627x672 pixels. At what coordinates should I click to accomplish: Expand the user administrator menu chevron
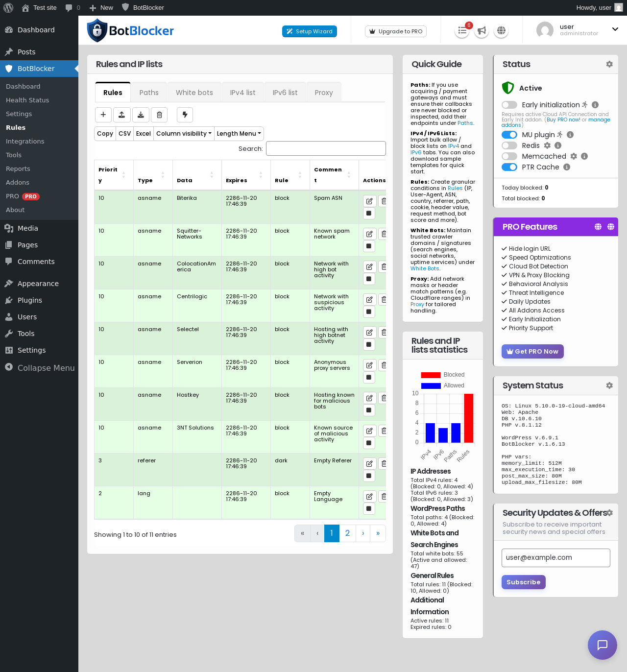tap(615, 29)
